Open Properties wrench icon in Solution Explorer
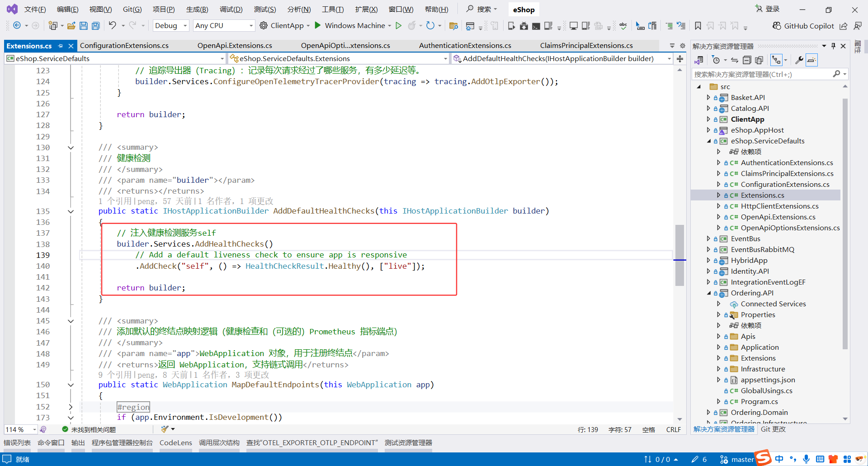868x466 pixels. point(799,60)
